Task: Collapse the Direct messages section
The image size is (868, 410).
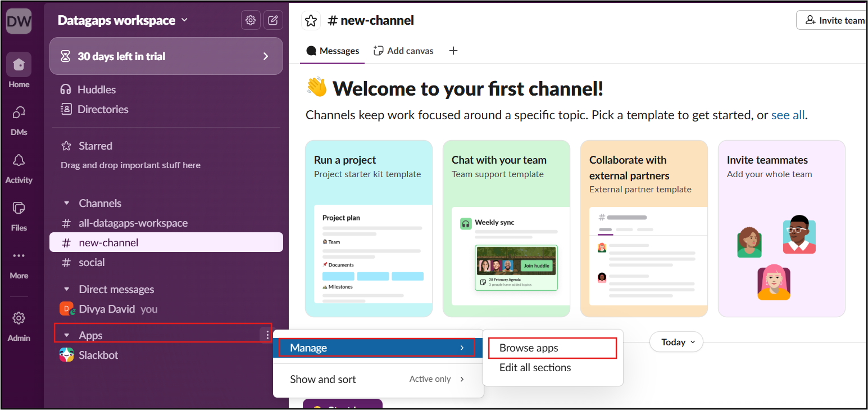Action: (x=66, y=289)
